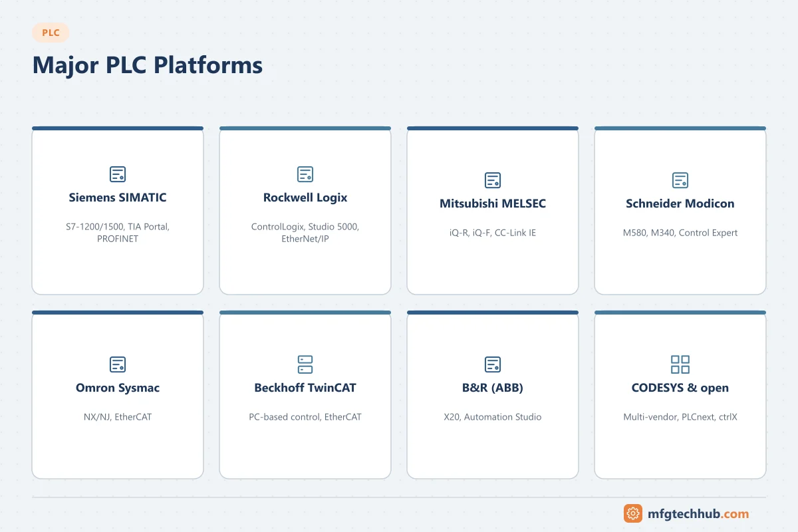Click the PC-based control, EtherCAT text
Image resolution: width=798 pixels, height=532 pixels.
coord(305,417)
